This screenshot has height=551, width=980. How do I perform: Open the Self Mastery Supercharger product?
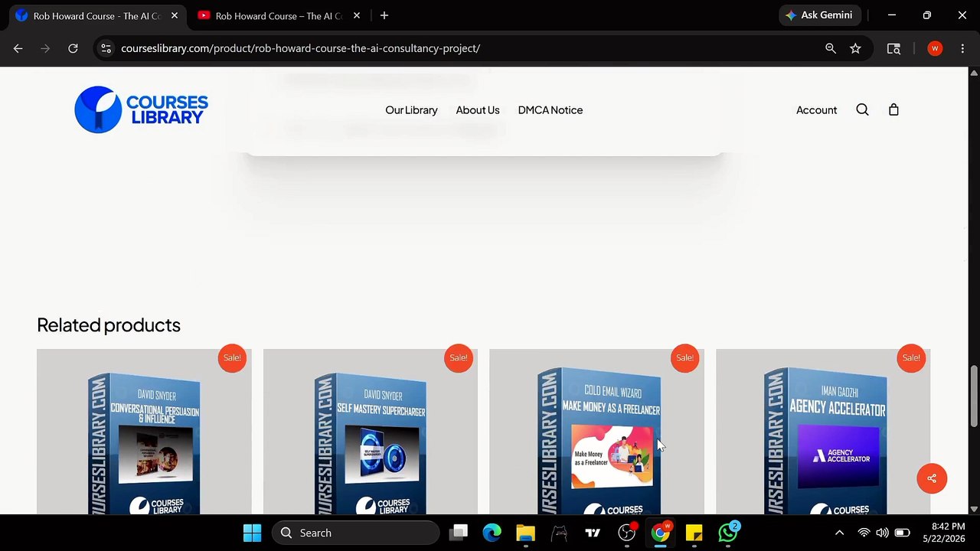[371, 432]
